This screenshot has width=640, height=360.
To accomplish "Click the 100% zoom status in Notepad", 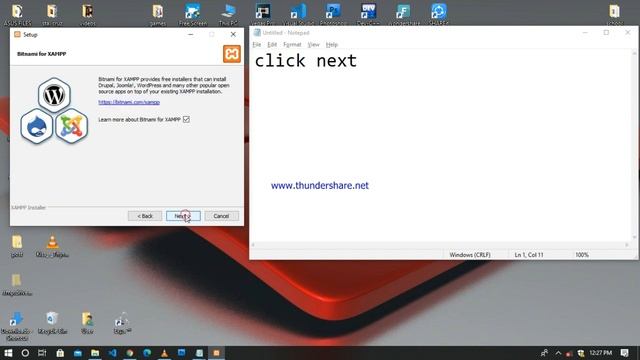I will click(x=582, y=255).
